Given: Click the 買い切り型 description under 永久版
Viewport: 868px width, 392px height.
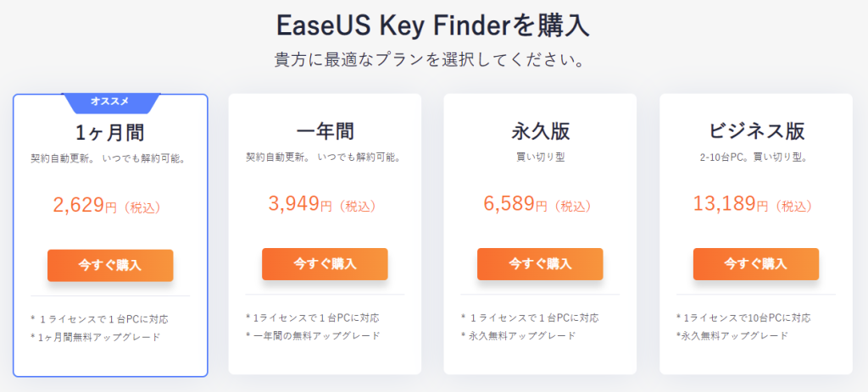Looking at the screenshot, I should tap(540, 157).
